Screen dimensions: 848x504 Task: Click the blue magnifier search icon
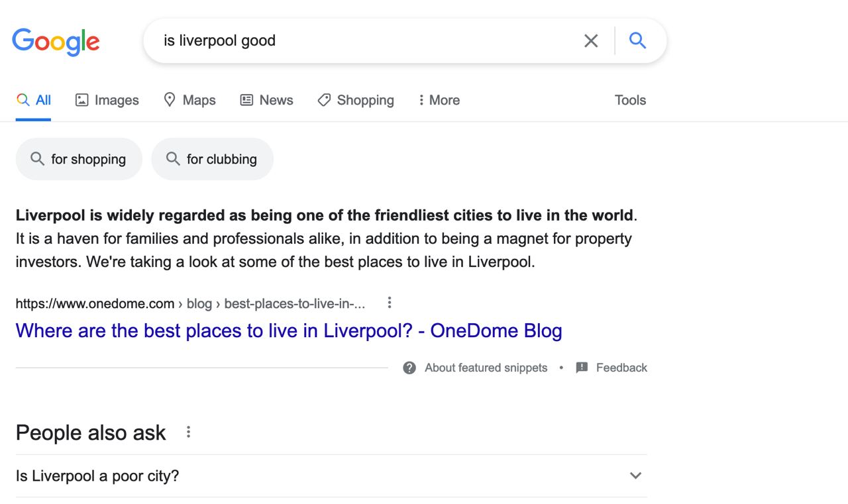point(637,40)
